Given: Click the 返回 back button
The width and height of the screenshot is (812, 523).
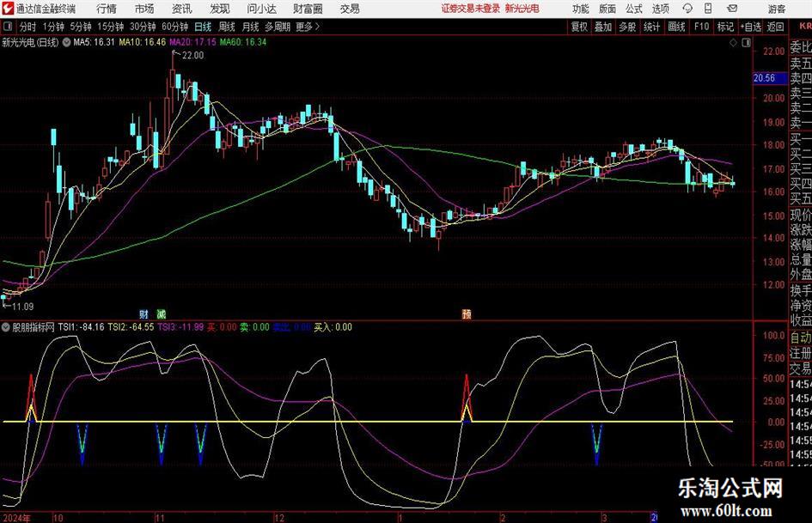Looking at the screenshot, I should point(775,27).
